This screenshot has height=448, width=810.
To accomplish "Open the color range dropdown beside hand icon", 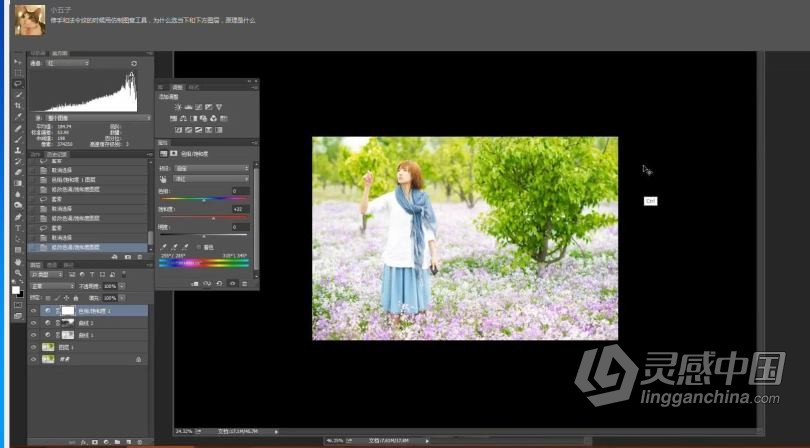I will coord(212,178).
